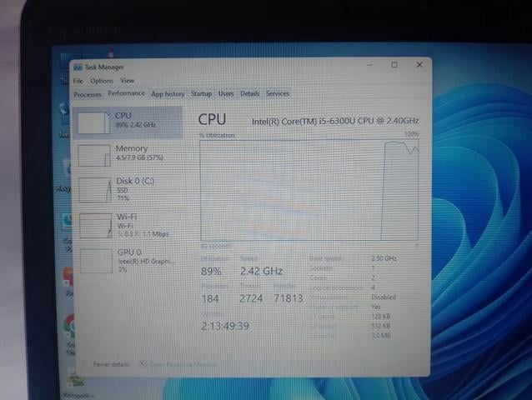532x400 pixels.
Task: Select the Disk 0 (C:) mini graph
Action: pyautogui.click(x=95, y=190)
